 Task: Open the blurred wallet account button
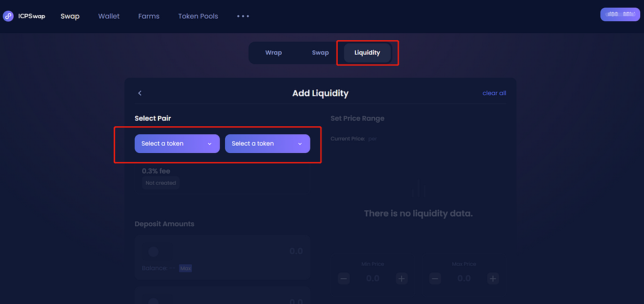(x=620, y=14)
